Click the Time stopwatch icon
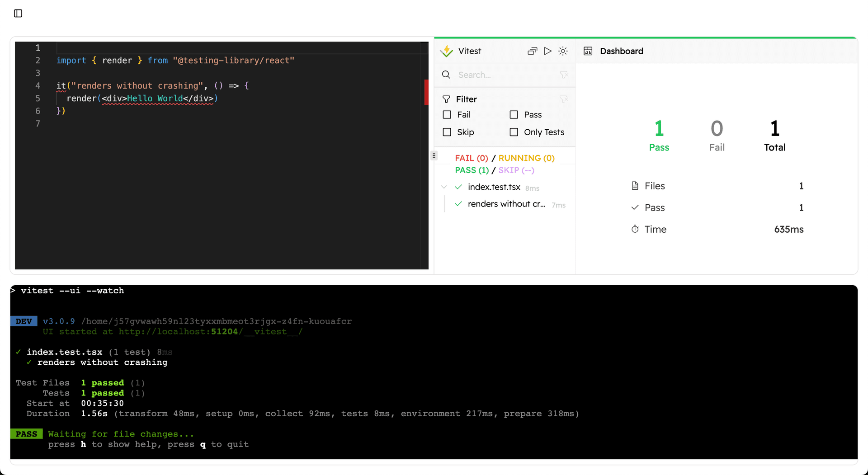The height and width of the screenshot is (475, 868). click(635, 229)
